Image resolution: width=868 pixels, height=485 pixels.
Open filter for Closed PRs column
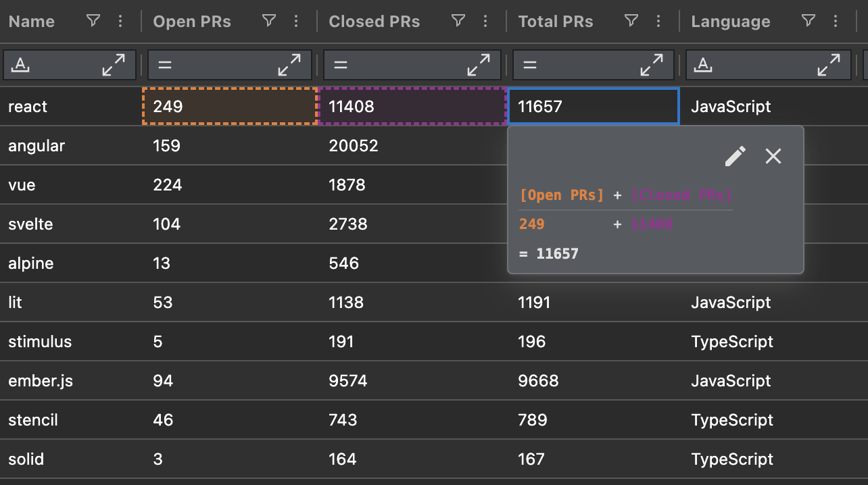click(x=458, y=22)
